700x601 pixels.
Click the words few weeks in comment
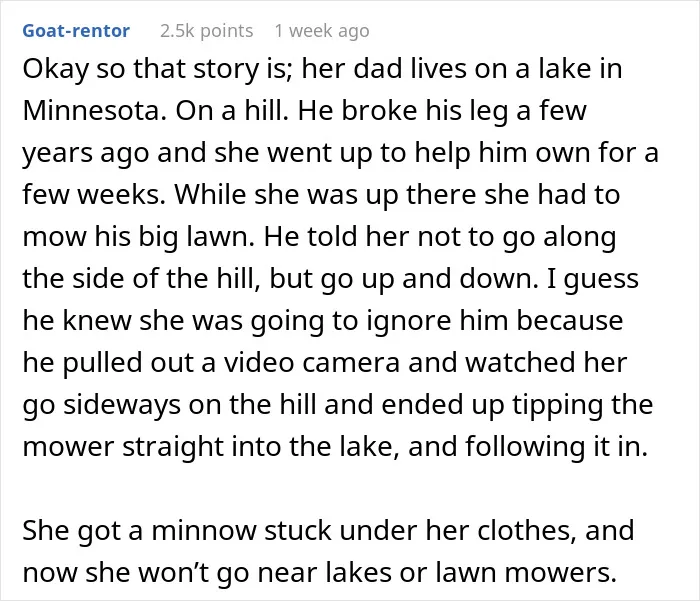pos(93,194)
